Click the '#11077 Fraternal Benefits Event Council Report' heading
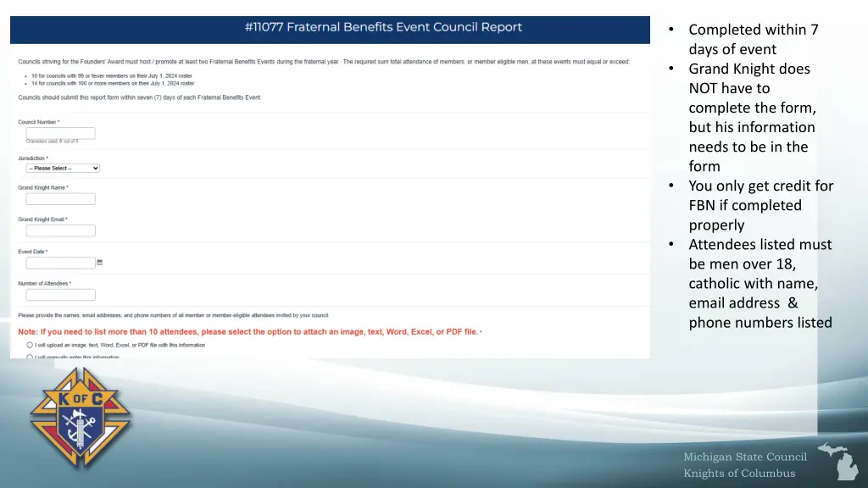Image resolution: width=868 pixels, height=488 pixels. pyautogui.click(x=383, y=27)
